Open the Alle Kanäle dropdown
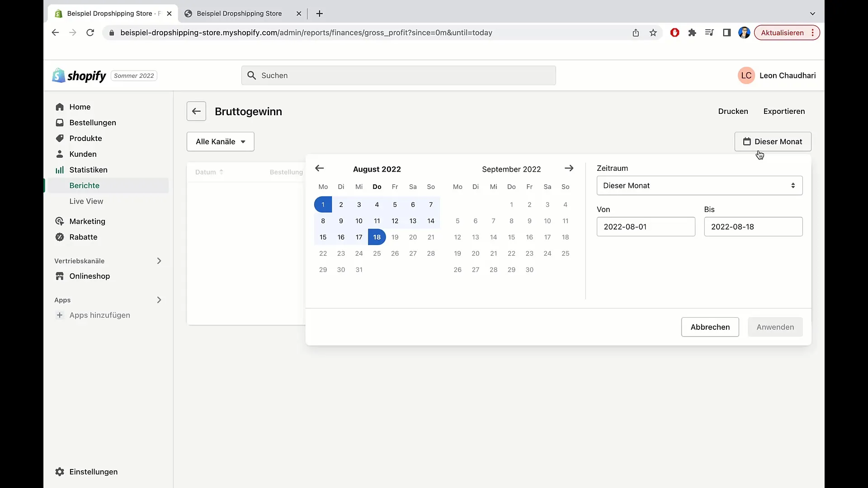This screenshot has width=868, height=488. pos(221,141)
